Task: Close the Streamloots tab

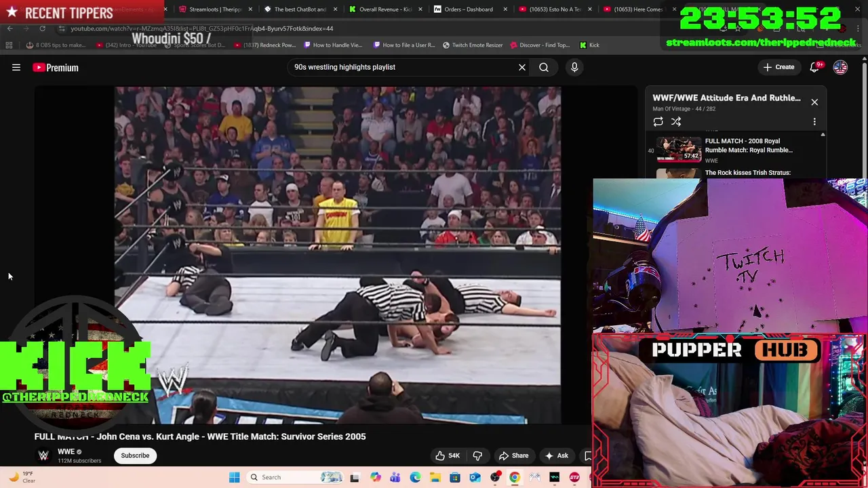Action: [250, 9]
